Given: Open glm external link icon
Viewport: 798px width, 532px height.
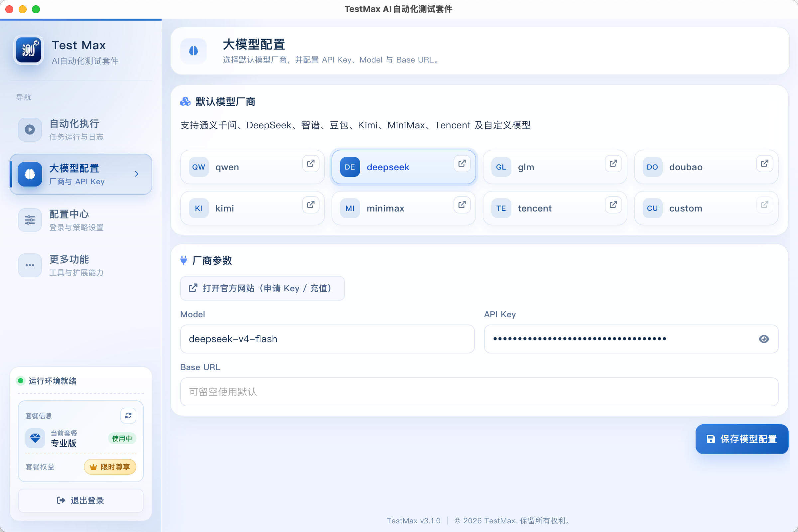Looking at the screenshot, I should (x=613, y=164).
